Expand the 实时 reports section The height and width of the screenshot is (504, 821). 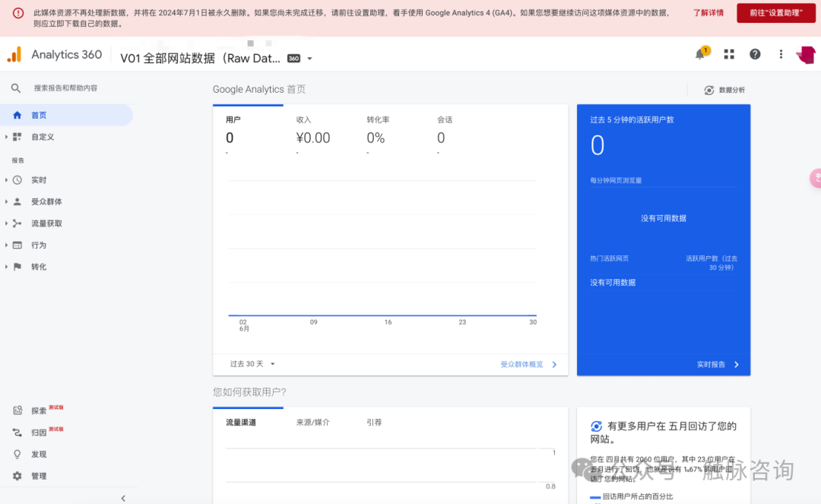tap(38, 180)
